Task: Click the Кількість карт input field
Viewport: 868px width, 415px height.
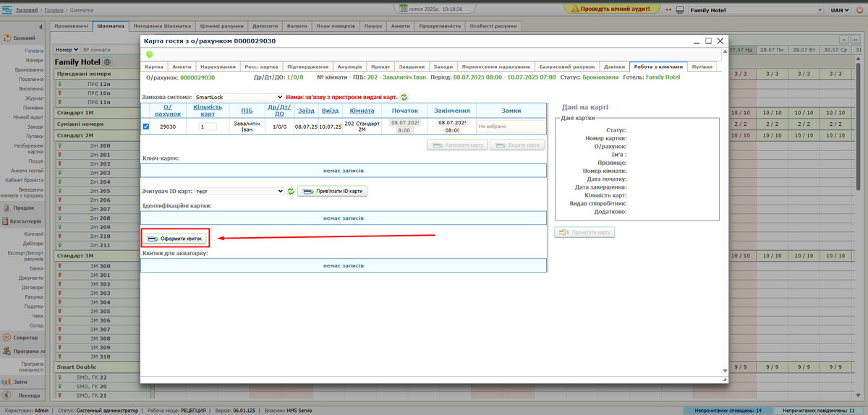Action: point(208,127)
